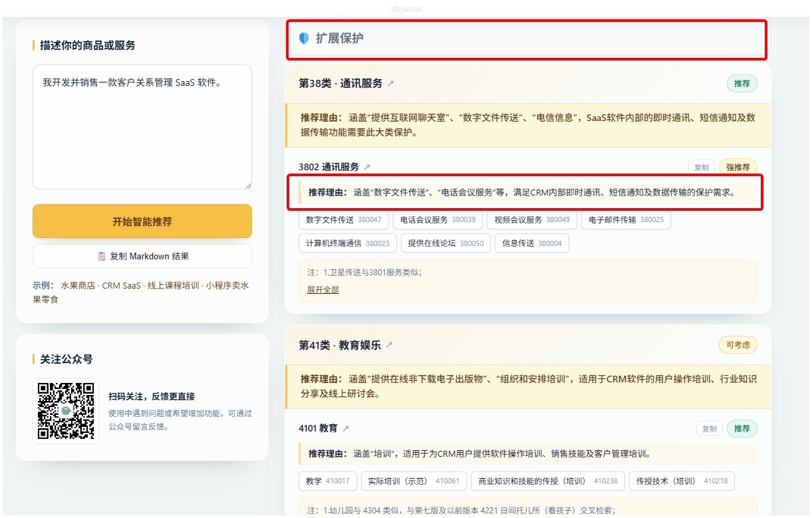This screenshot has width=812, height=518.
Task: Click the 推荐 badge on 4101 教育 row
Action: (742, 429)
